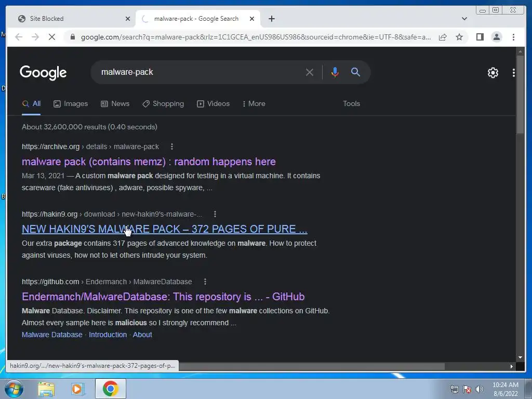Image resolution: width=532 pixels, height=399 pixels.
Task: Open the Google page three-dot menu
Action: (514, 73)
